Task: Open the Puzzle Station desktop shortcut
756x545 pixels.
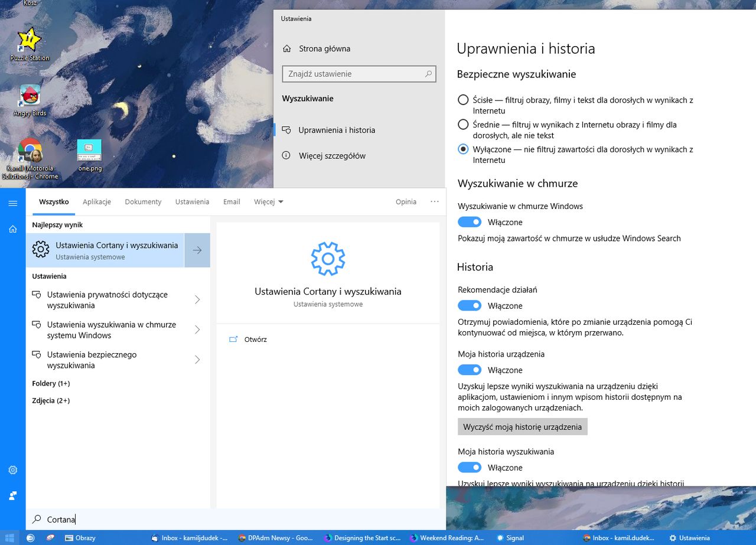Action: 30,44
